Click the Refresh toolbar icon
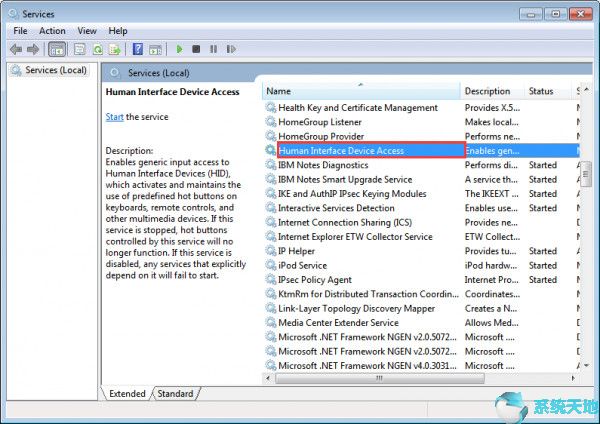600x424 pixels. click(x=99, y=48)
